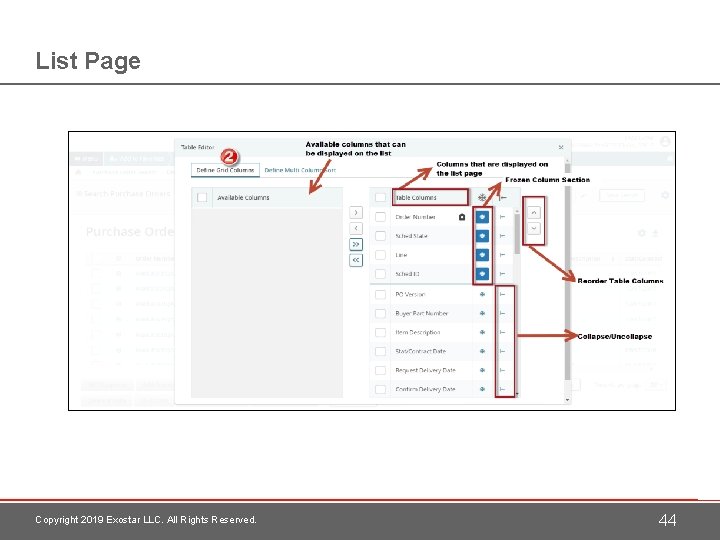Collapse the Order Number column
This screenshot has height=540, width=720.
point(502,217)
